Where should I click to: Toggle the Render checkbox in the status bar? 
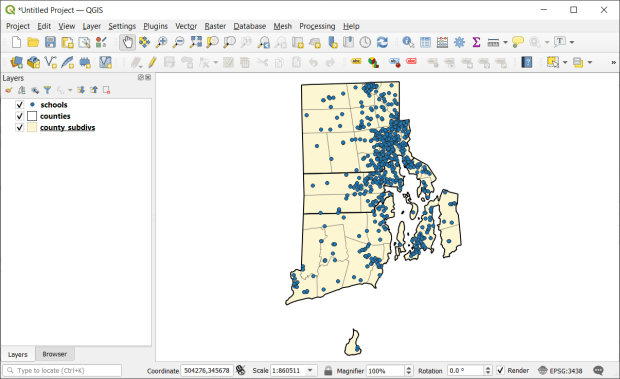(500, 370)
